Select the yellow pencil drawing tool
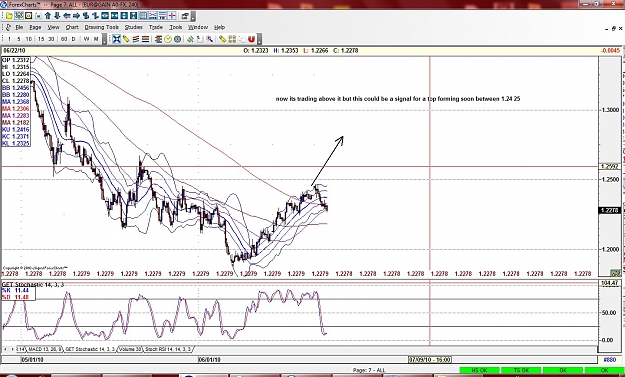 126,39
